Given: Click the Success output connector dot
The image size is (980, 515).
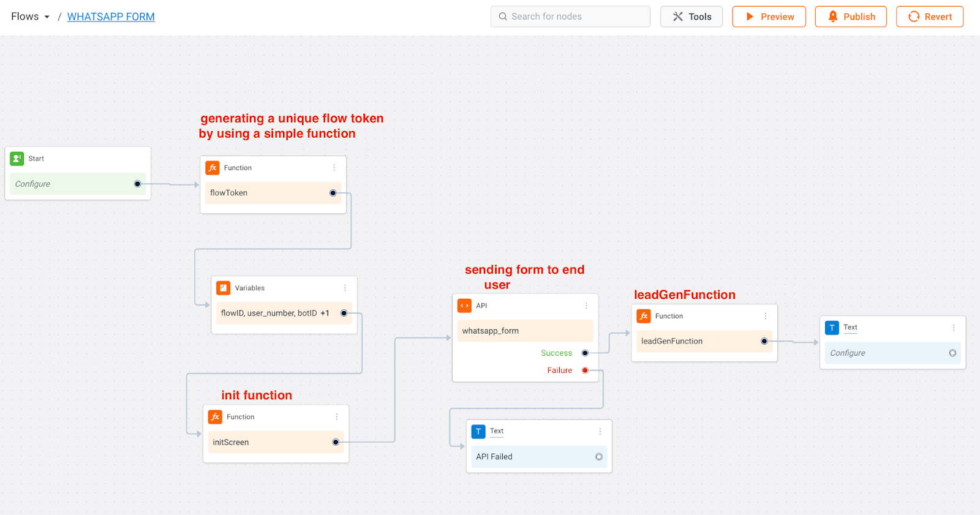Looking at the screenshot, I should tap(585, 353).
